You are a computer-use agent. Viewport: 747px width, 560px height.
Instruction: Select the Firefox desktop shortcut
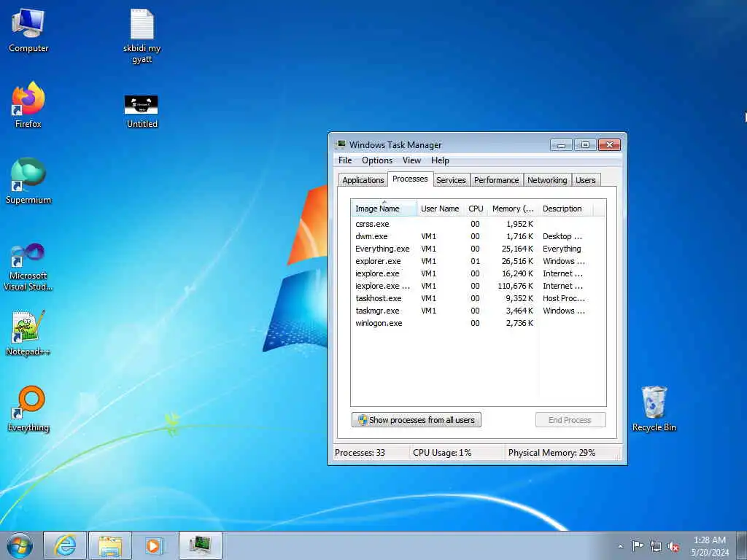[x=28, y=105]
